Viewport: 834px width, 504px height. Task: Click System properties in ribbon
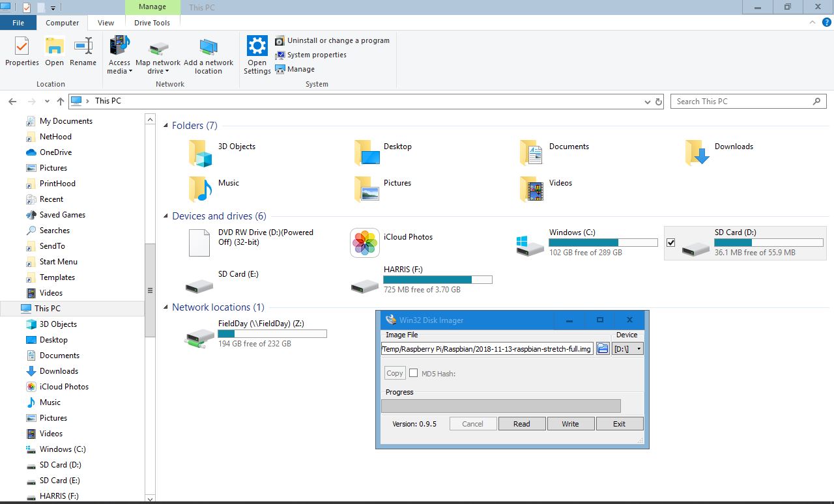tap(311, 55)
